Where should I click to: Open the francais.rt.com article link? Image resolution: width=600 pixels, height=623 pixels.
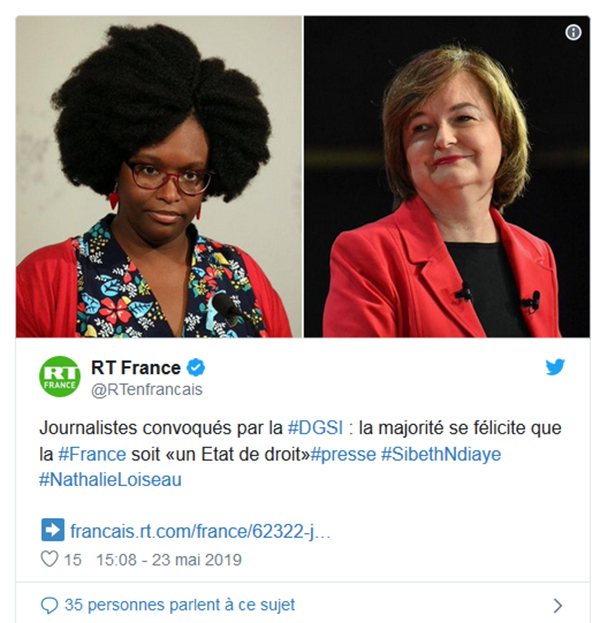200,531
